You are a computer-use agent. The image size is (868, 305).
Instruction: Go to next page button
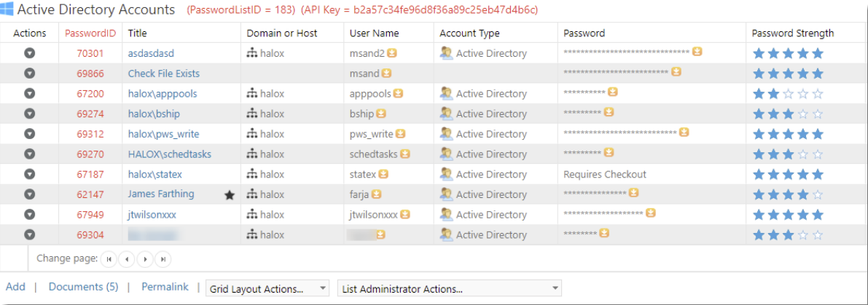(x=144, y=258)
